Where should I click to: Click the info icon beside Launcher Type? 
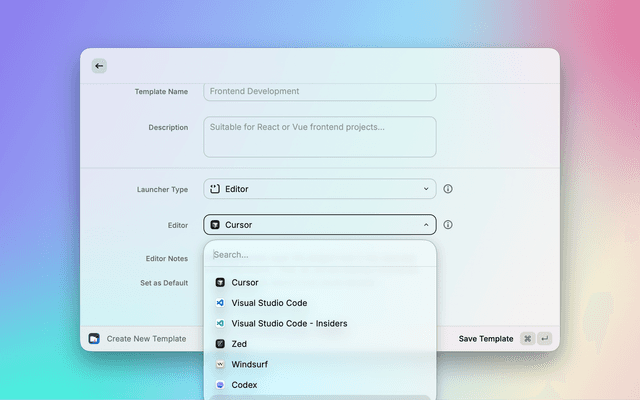(448, 189)
